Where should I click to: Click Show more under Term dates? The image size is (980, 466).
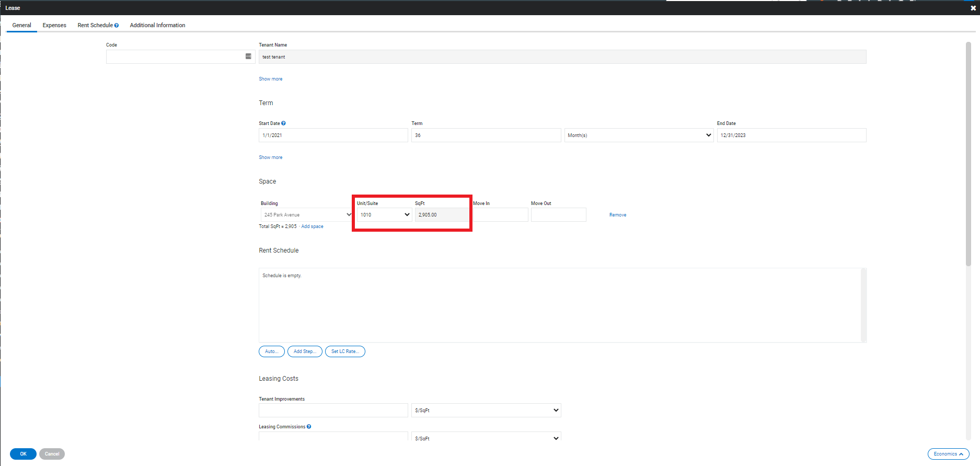(270, 157)
